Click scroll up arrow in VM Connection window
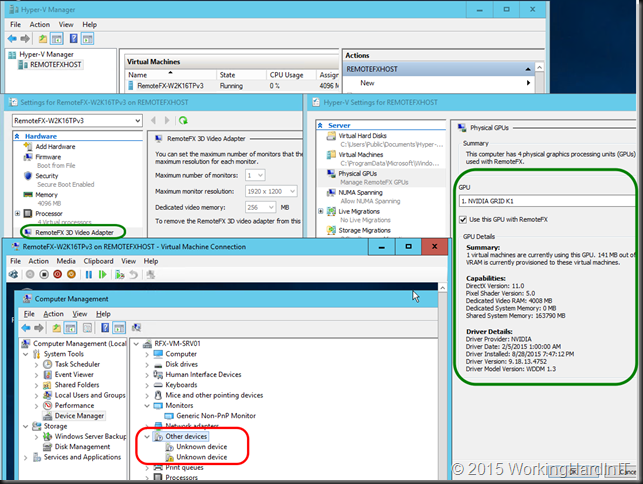643x484 pixels. [x=442, y=288]
